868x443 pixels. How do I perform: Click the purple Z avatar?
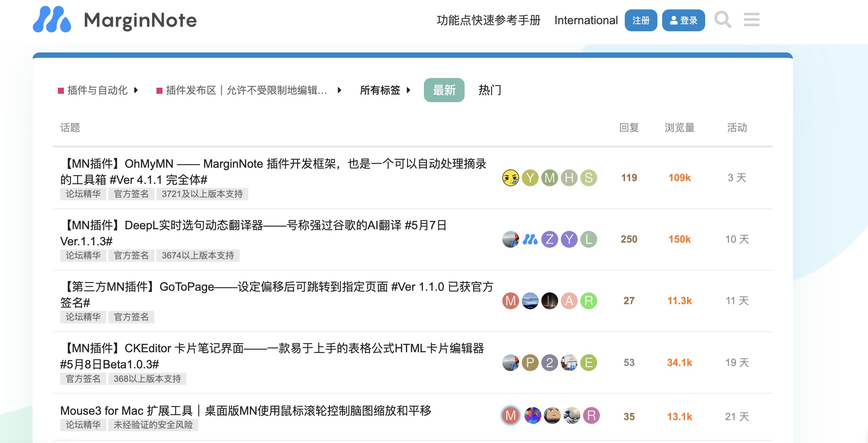[x=549, y=239]
